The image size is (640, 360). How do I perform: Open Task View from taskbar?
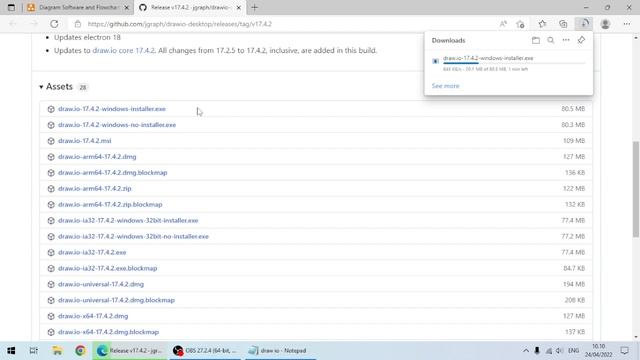pyautogui.click(x=33, y=351)
